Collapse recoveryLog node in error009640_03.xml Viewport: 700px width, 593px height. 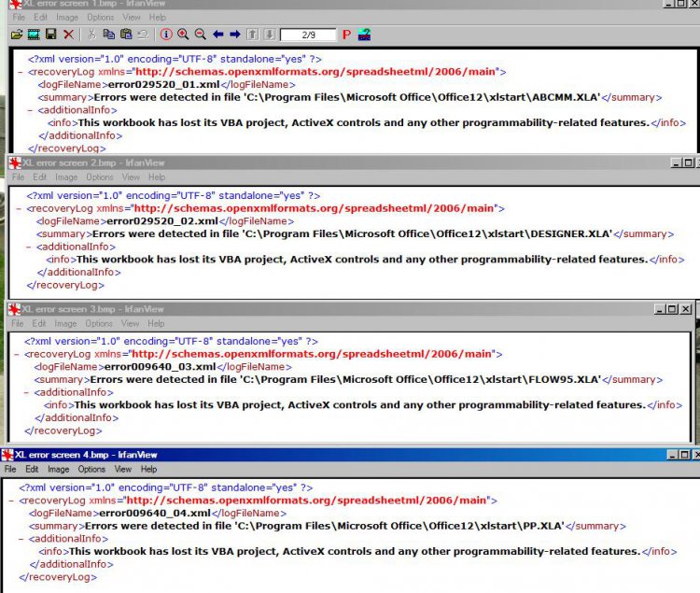tap(17, 355)
